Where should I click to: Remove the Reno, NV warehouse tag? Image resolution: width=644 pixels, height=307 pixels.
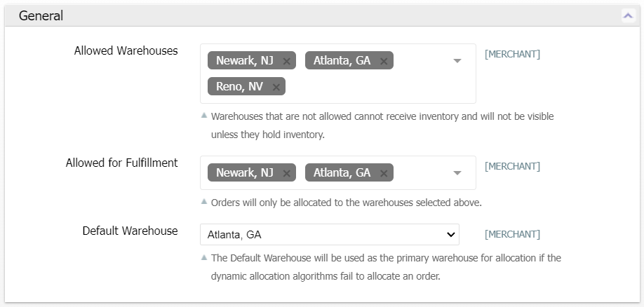click(276, 87)
